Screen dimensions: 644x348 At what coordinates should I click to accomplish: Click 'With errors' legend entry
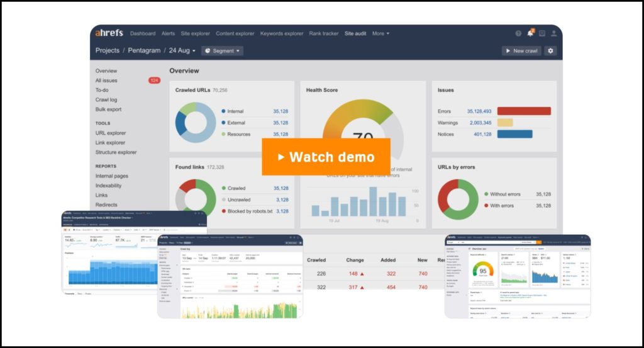tap(499, 205)
